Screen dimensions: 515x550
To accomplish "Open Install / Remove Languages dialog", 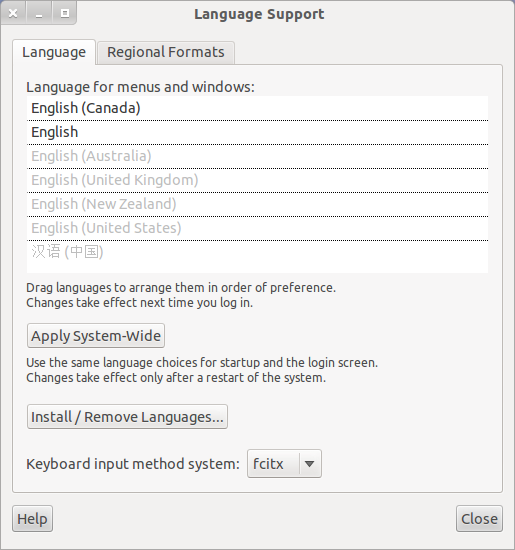I will pos(127,417).
